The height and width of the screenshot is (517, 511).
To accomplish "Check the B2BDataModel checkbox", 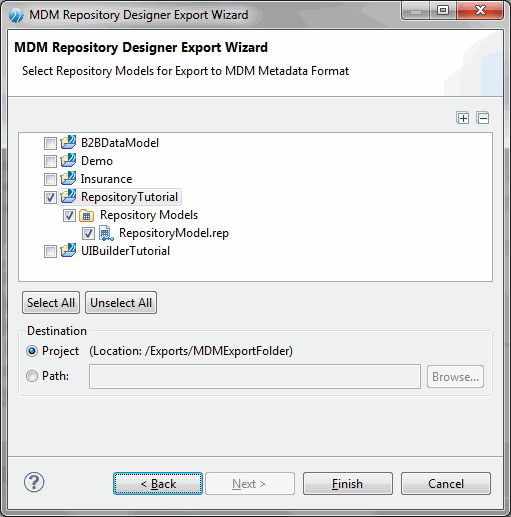I will [50, 144].
